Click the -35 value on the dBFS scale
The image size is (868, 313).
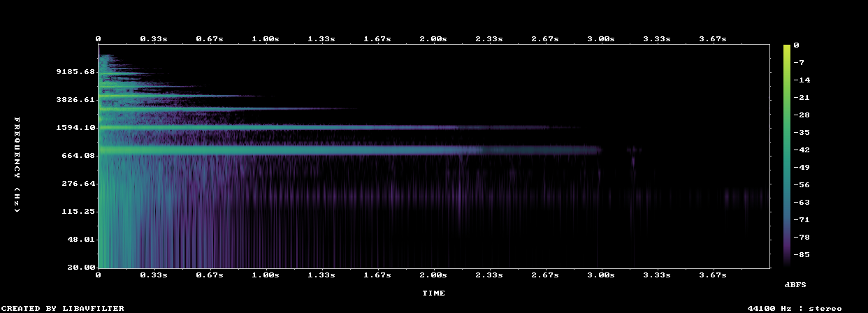802,133
